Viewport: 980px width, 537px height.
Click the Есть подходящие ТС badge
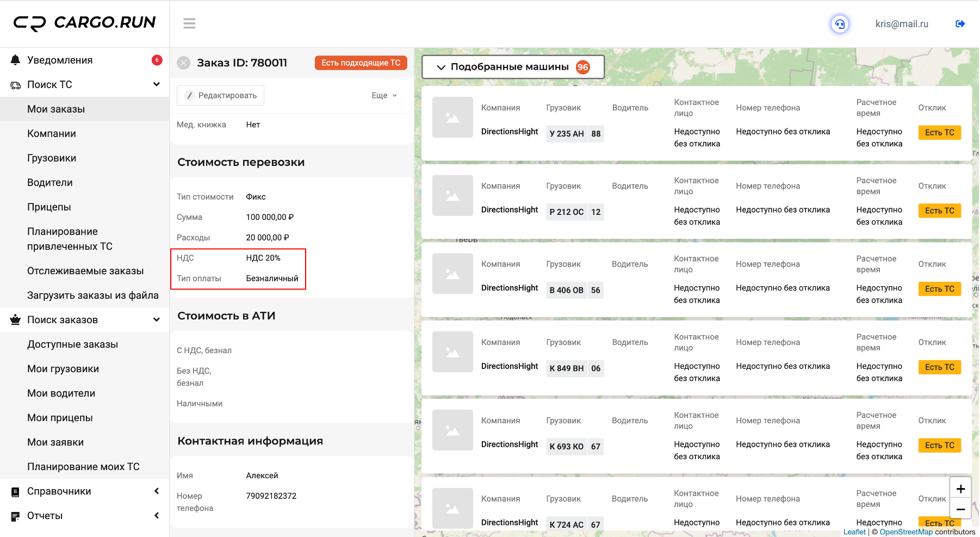click(x=361, y=63)
